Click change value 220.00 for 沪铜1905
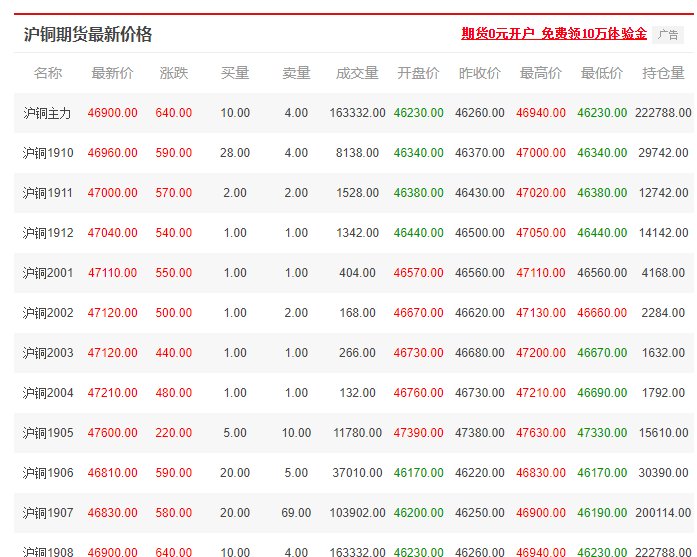 (x=174, y=433)
